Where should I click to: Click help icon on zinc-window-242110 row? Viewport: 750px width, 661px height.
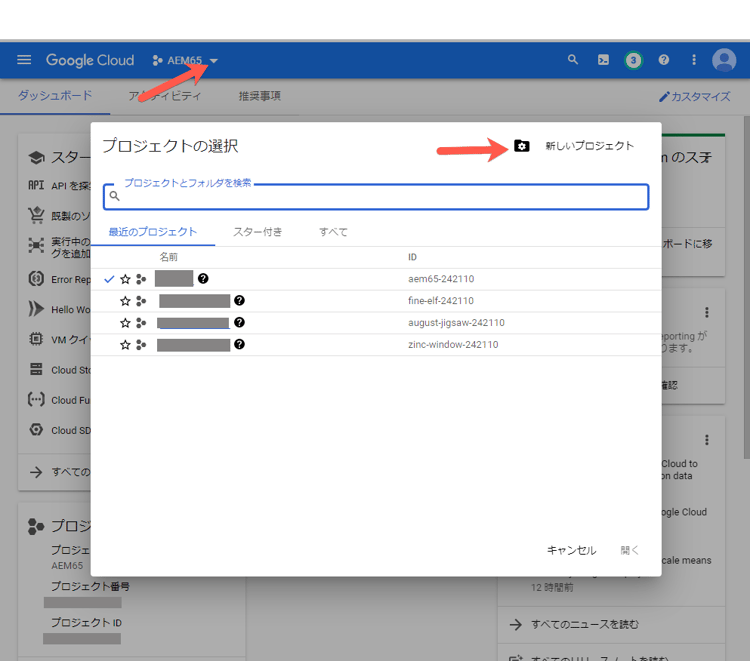pos(239,344)
